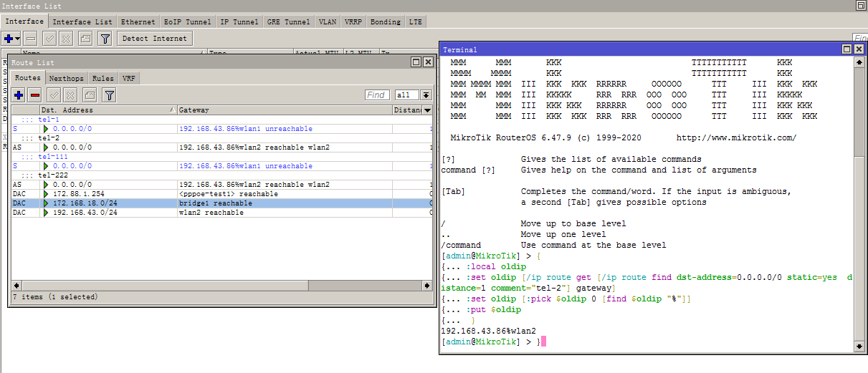Restore the Interface List window with the top-right icon

[x=860, y=6]
